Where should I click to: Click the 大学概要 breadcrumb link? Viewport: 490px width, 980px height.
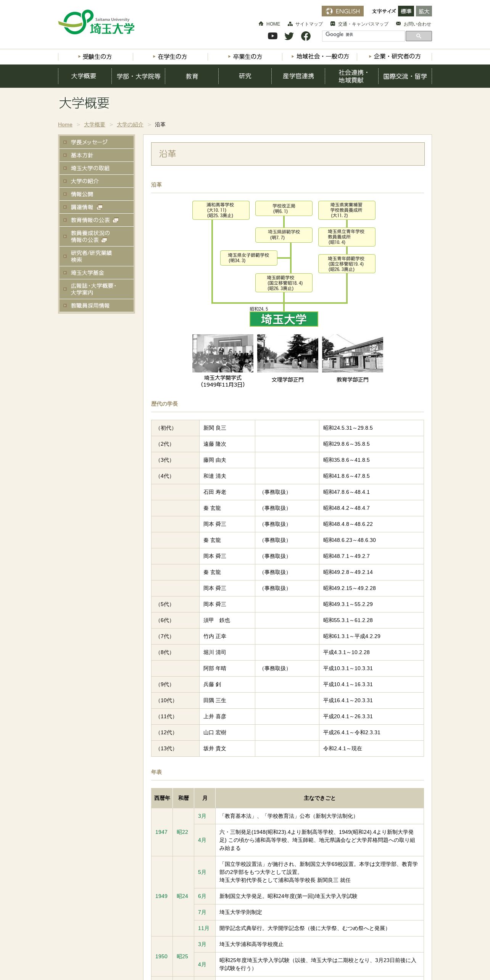95,125
